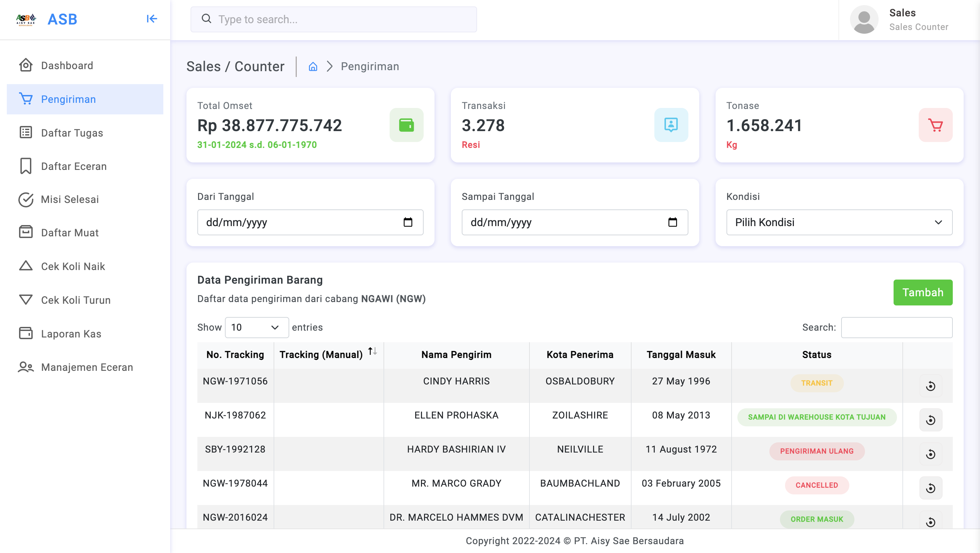The height and width of the screenshot is (553, 980).
Task: Open the user avatar in the header
Action: [864, 19]
